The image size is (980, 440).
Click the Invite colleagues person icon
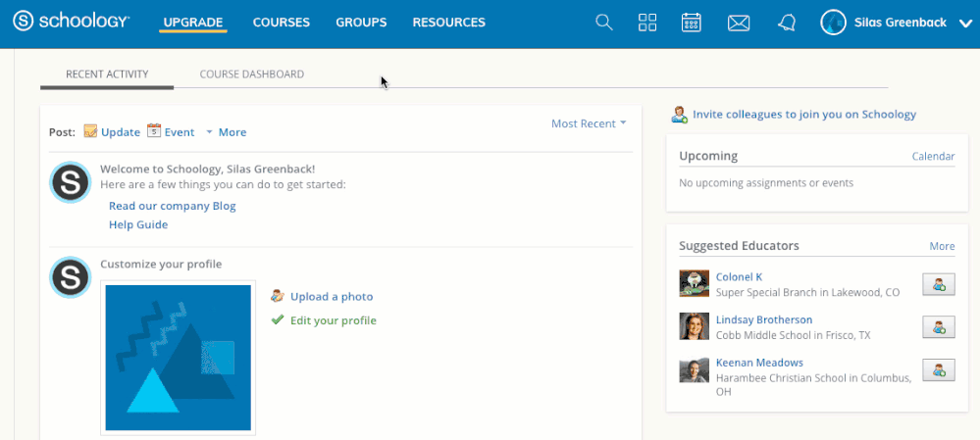[x=680, y=115]
